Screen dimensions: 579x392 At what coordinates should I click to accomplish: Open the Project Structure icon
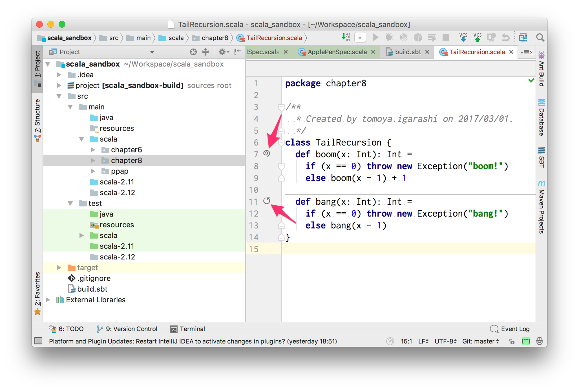pyautogui.click(x=523, y=37)
